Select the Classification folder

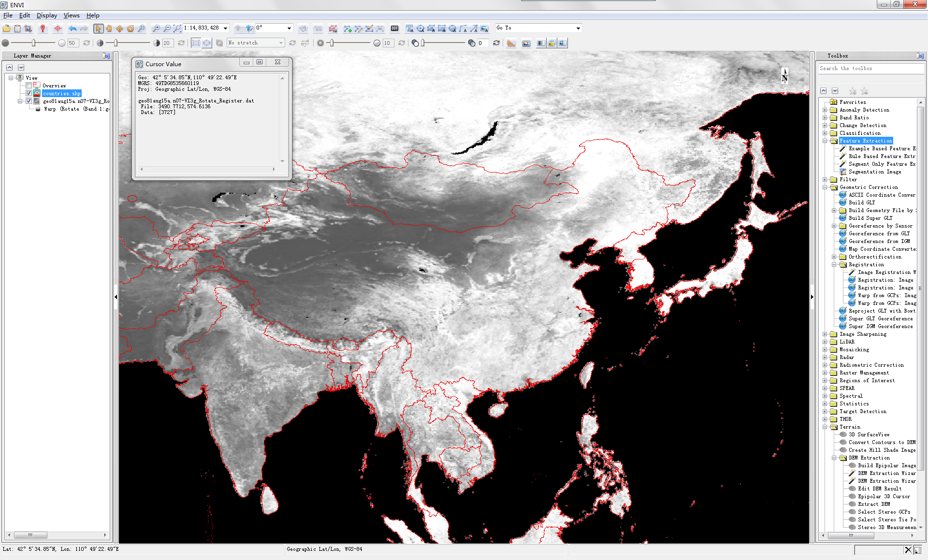(x=860, y=133)
